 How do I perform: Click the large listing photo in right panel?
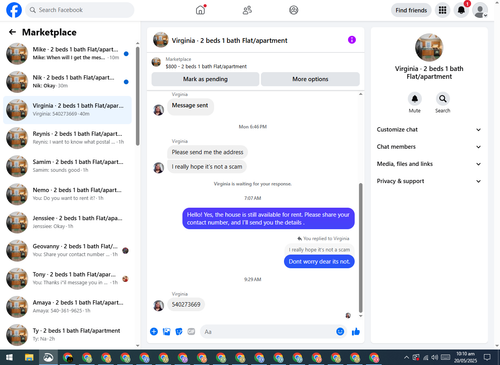click(429, 47)
